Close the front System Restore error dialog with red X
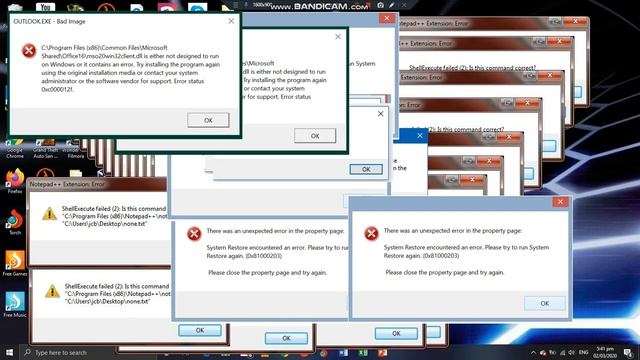Image resolution: width=640 pixels, height=360 pixels. tap(560, 202)
